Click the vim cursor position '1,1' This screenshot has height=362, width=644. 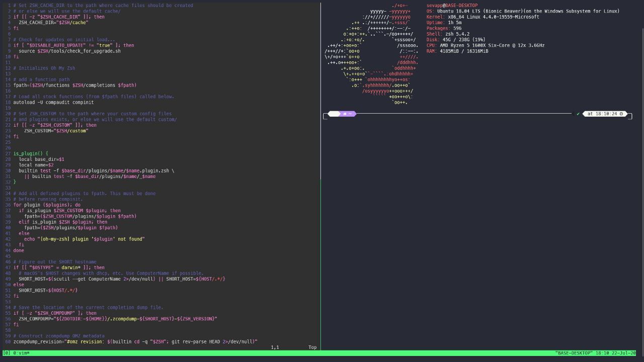pyautogui.click(x=275, y=347)
